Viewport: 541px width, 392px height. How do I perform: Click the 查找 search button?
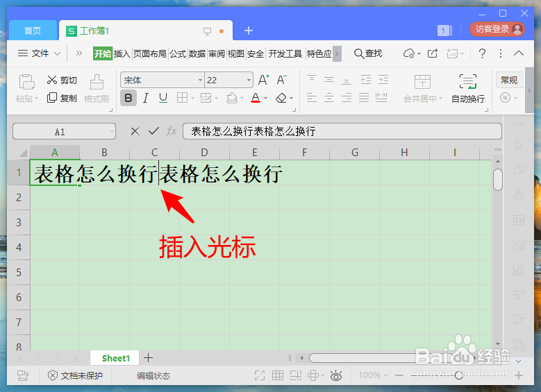point(368,53)
